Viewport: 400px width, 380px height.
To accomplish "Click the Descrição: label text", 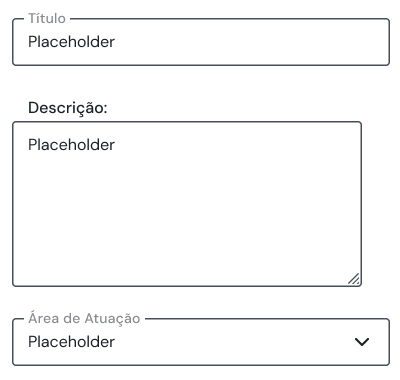I will (68, 108).
